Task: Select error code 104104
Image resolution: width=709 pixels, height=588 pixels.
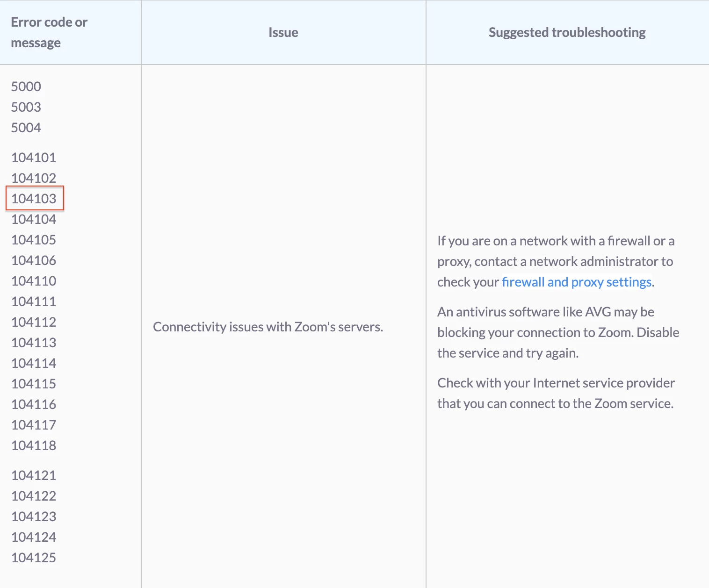Action: point(34,219)
